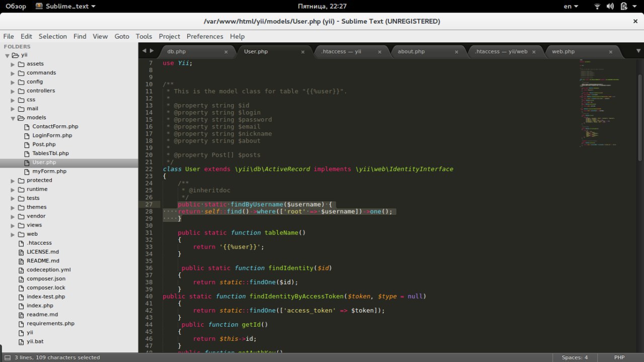Close the db.php tab
This screenshot has height=362, width=644.
(226, 52)
